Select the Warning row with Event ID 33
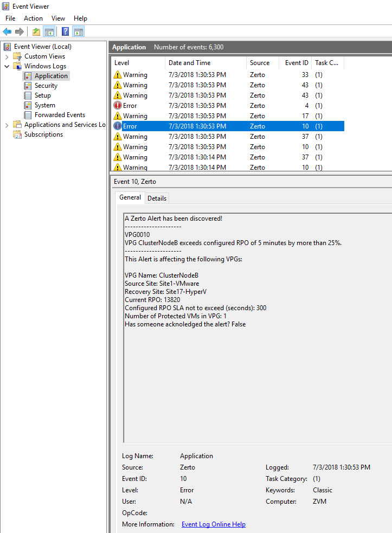This screenshot has height=533, width=392. coord(228,75)
